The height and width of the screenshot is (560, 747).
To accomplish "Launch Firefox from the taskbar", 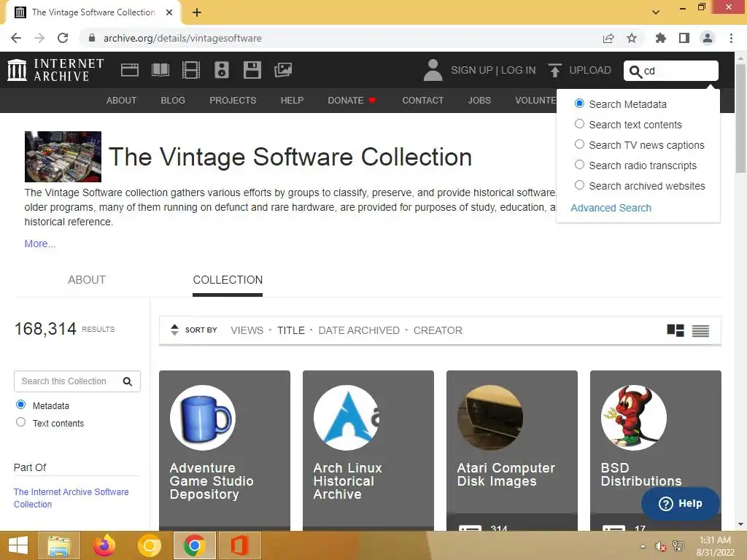I will tap(104, 545).
